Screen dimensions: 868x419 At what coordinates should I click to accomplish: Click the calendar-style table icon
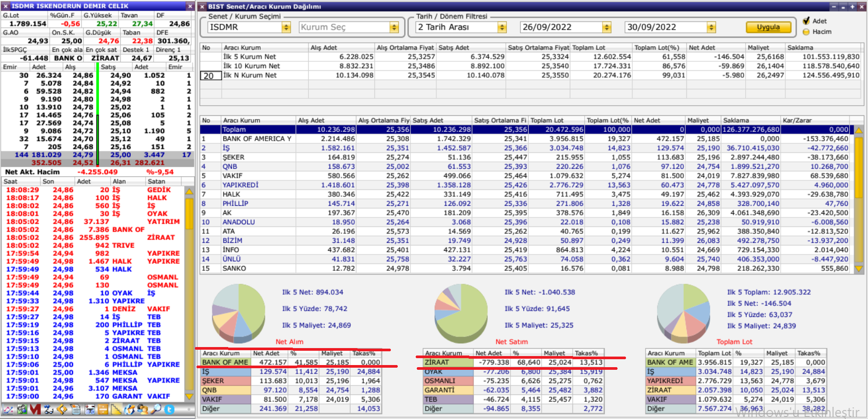[90, 409]
